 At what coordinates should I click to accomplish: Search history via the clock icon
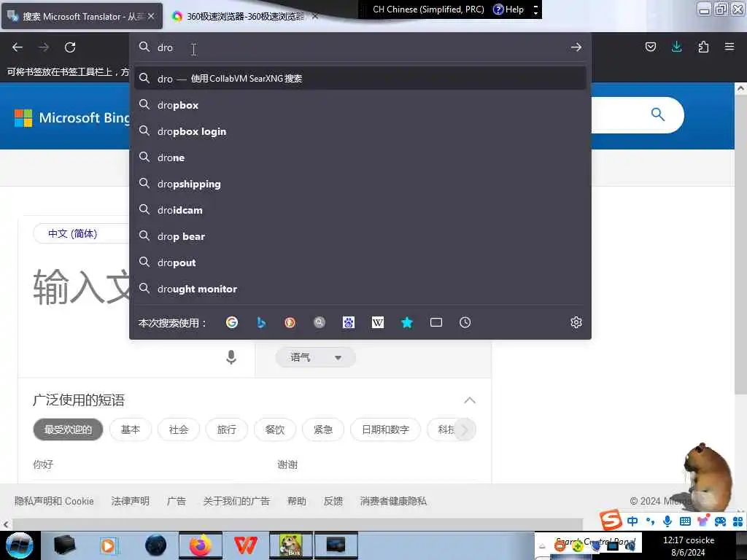[x=465, y=322]
